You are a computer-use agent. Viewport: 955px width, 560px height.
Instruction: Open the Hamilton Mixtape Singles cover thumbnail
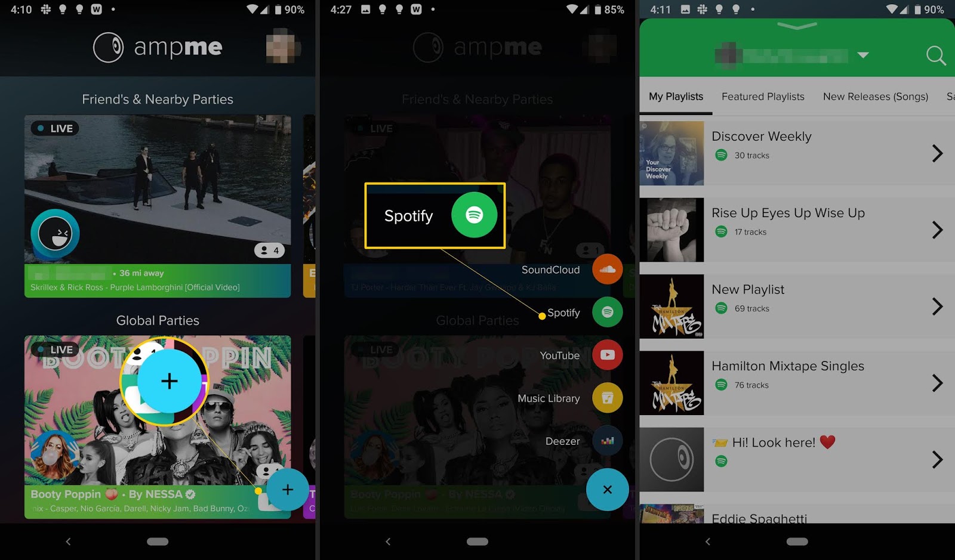[672, 383]
